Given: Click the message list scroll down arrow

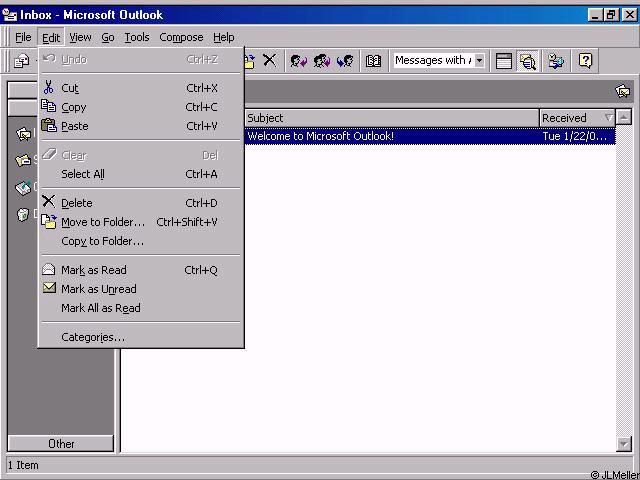Looking at the screenshot, I should pyautogui.click(x=624, y=444).
